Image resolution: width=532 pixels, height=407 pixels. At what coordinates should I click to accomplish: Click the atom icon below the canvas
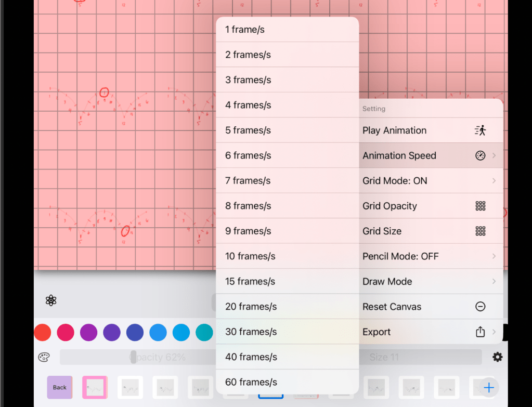pos(51,300)
